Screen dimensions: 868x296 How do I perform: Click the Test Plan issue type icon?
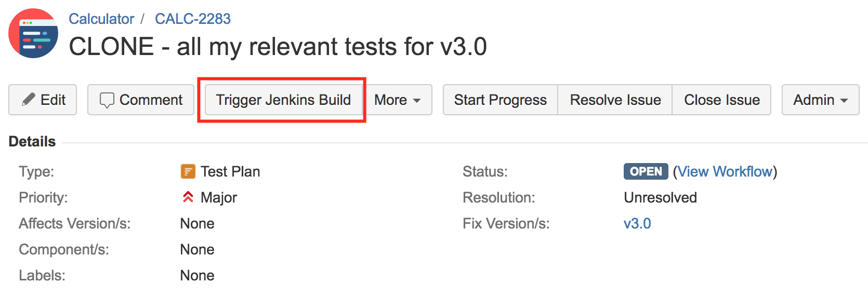coord(188,171)
